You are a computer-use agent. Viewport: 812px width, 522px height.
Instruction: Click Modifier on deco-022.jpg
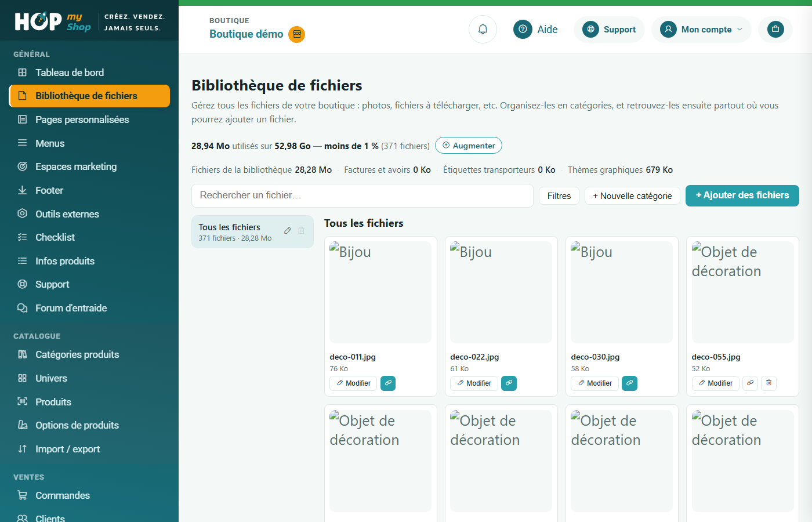[474, 383]
